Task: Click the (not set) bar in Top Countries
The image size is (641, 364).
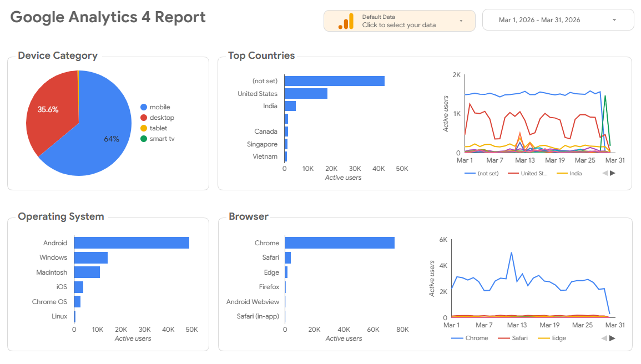Action: point(335,81)
